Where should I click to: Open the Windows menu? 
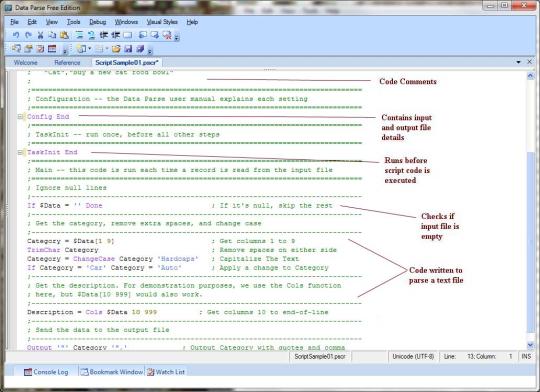click(x=126, y=22)
